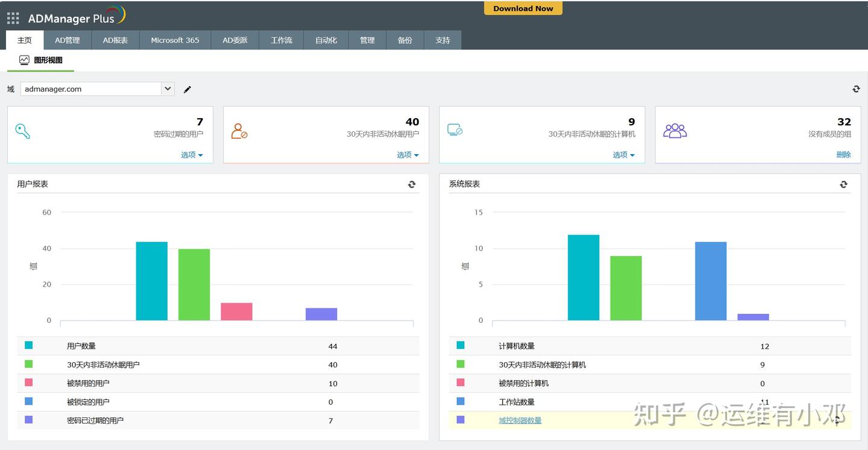Screen dimensions: 868x450
Task: Click the key icon for 密码过期的用户
Action: 22,131
